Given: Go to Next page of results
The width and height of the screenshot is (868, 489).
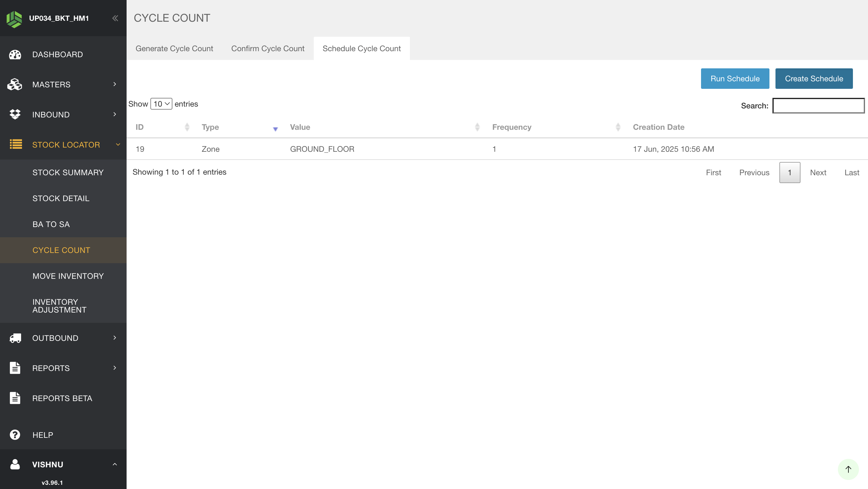Looking at the screenshot, I should pos(818,172).
